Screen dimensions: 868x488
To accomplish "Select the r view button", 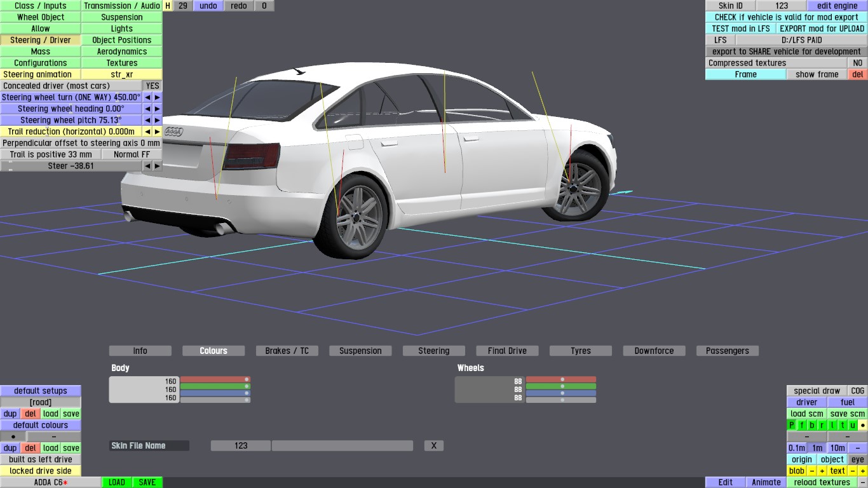I will tap(822, 425).
